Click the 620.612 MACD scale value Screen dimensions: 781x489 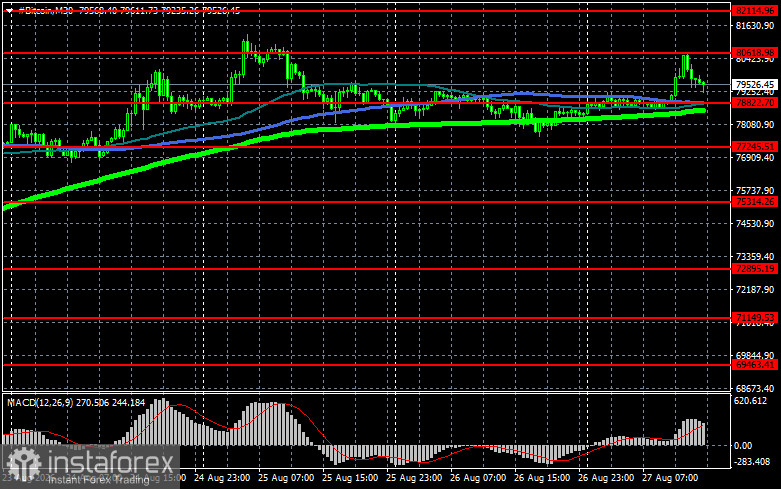coord(751,401)
